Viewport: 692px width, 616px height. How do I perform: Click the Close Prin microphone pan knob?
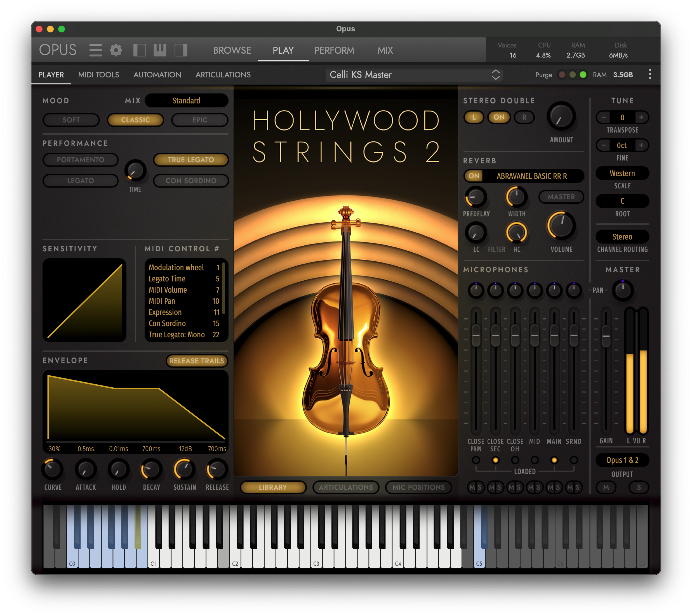[476, 290]
